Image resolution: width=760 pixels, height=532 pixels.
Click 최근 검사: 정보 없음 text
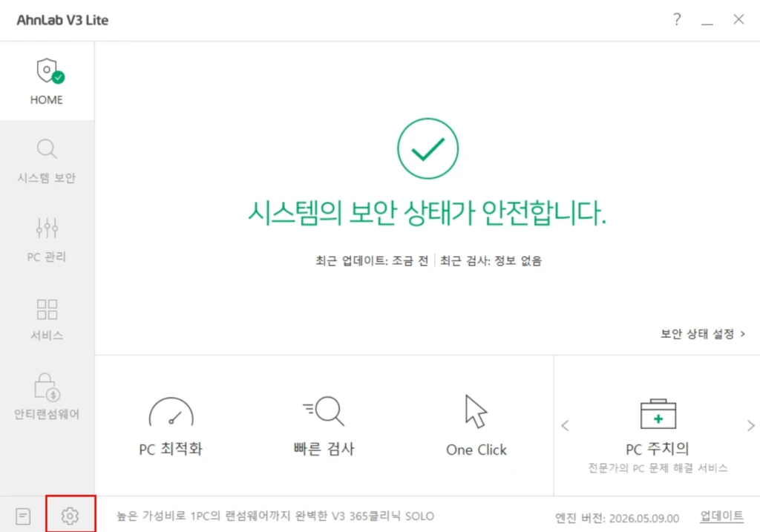coord(491,260)
